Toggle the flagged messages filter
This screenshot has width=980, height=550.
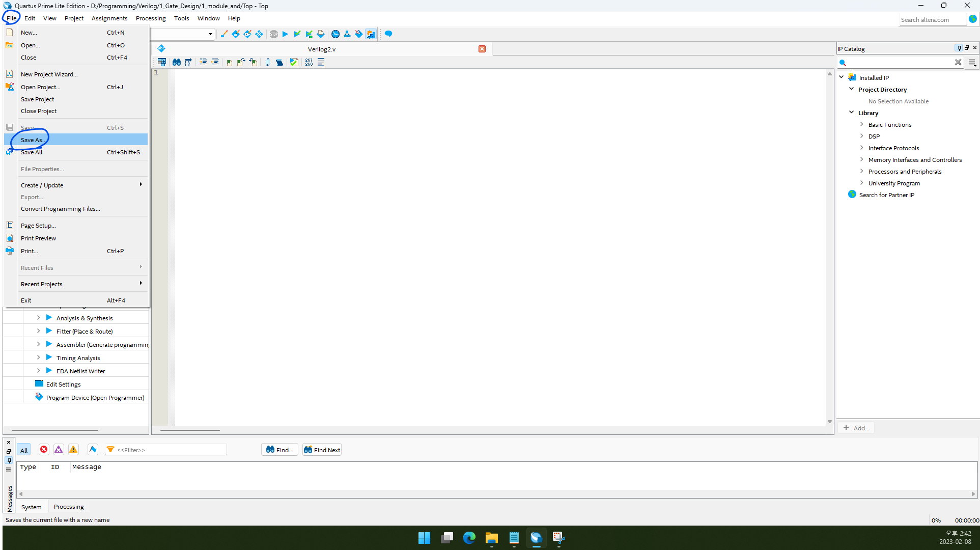click(93, 449)
